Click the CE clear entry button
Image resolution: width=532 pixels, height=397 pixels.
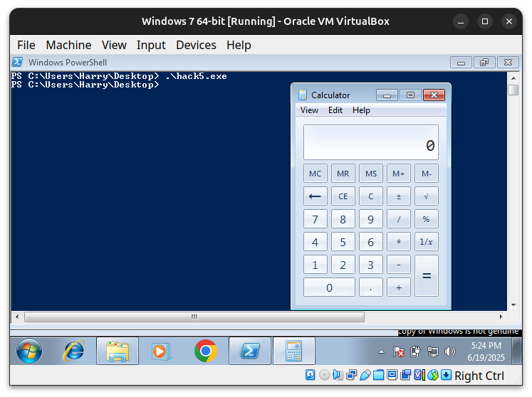[343, 196]
